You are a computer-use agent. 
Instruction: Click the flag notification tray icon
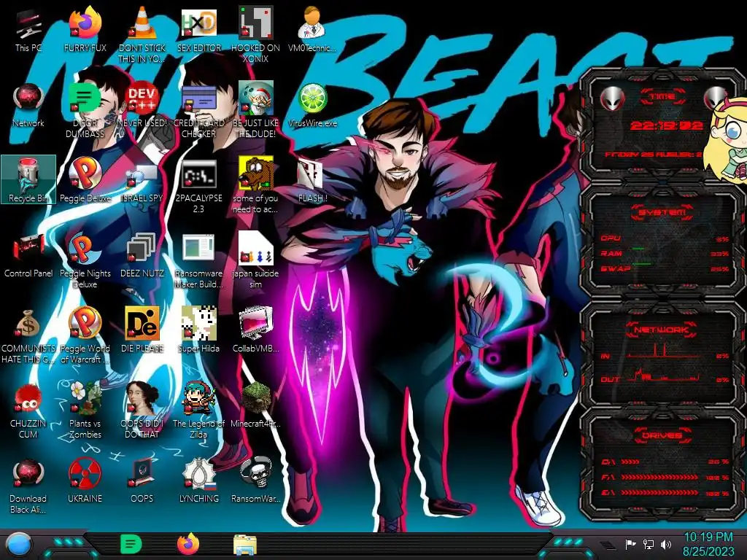coord(631,544)
